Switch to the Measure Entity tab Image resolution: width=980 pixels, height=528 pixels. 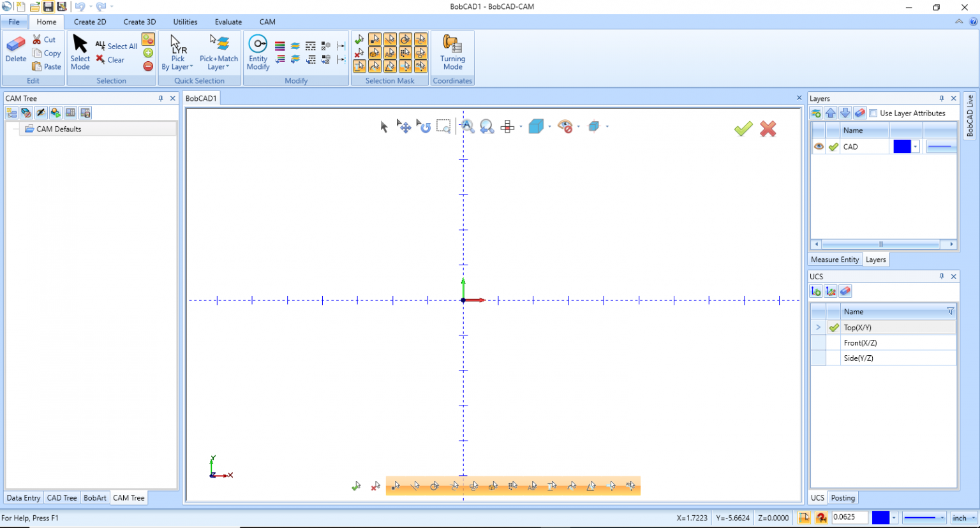(x=835, y=260)
